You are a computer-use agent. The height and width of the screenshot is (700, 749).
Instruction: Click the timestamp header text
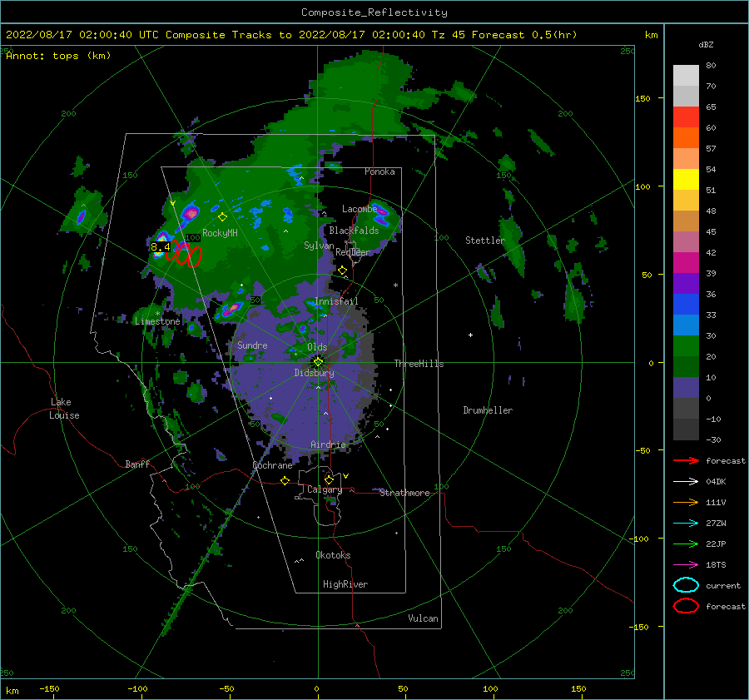click(x=291, y=35)
